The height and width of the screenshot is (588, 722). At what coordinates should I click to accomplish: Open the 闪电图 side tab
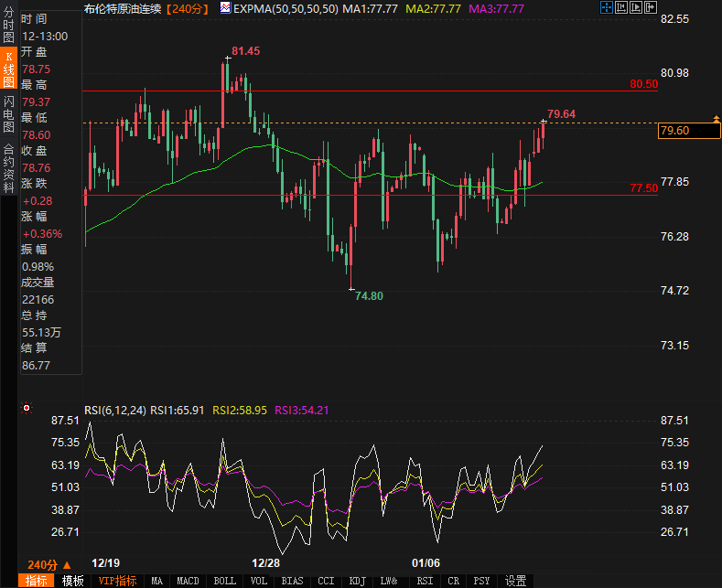(8, 113)
